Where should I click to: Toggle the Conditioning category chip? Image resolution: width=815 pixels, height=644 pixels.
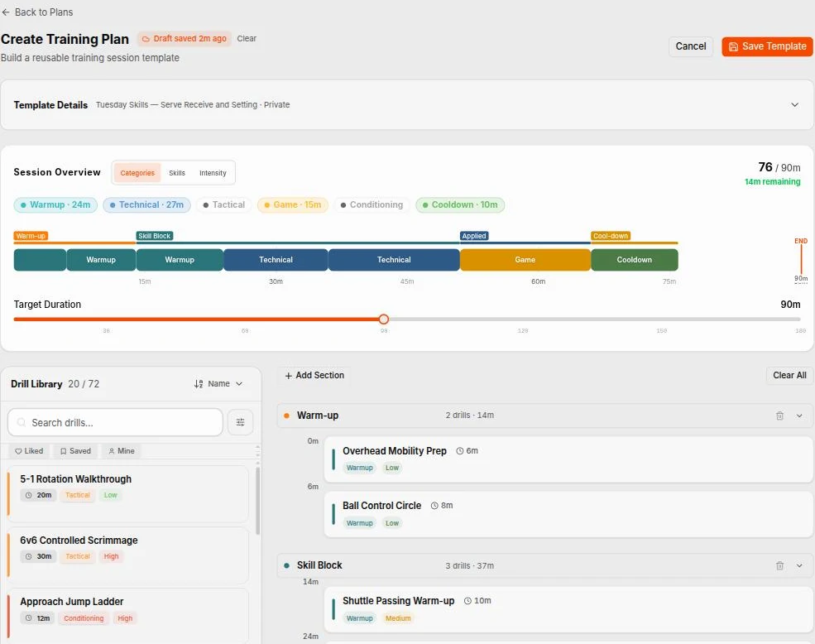372,205
